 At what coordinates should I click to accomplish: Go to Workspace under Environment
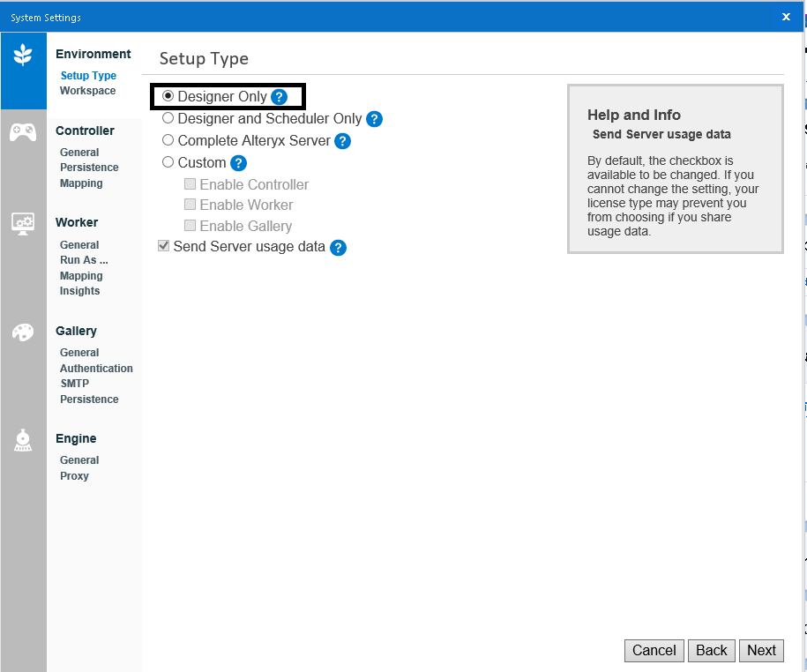click(87, 91)
